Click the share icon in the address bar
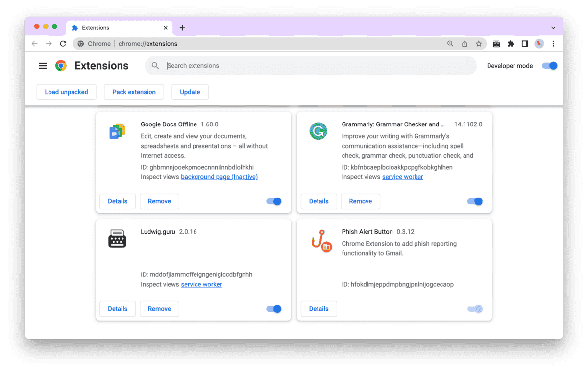588x372 pixels. [465, 44]
